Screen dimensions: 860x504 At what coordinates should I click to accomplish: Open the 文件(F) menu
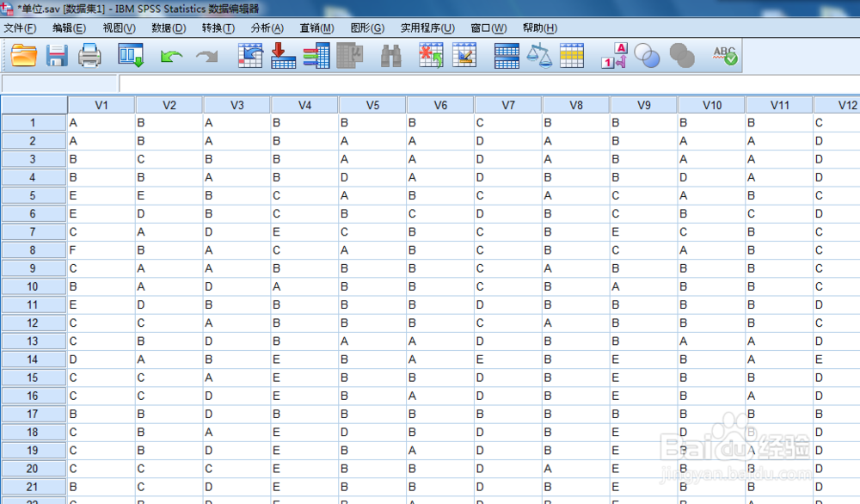20,28
